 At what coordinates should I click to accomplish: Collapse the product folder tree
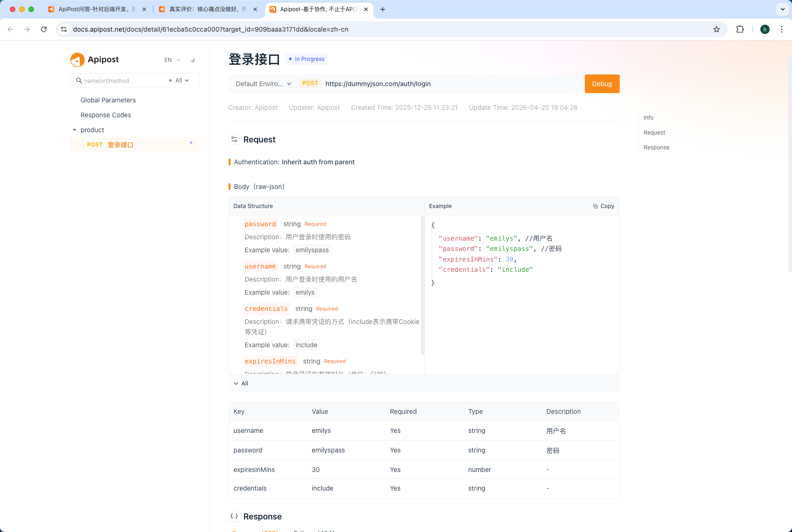(x=74, y=130)
